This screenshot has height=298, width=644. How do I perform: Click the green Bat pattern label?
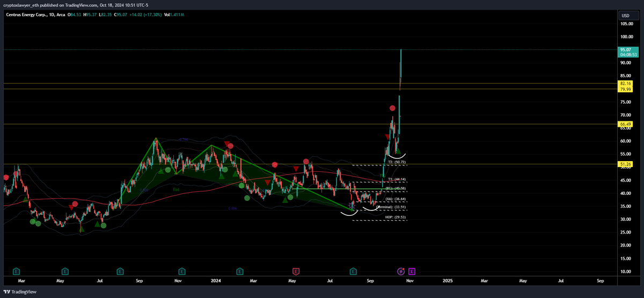[176, 190]
